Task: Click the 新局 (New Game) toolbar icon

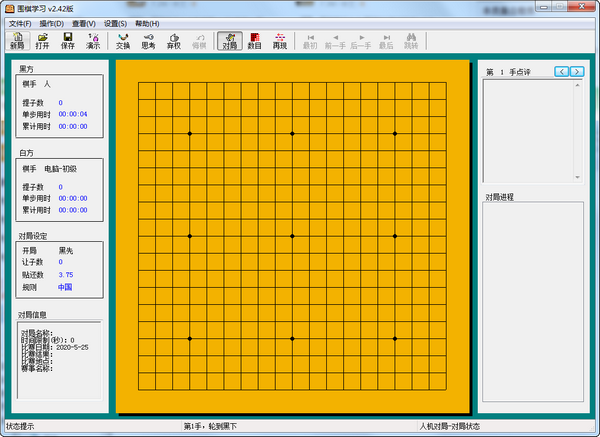Action: pyautogui.click(x=17, y=40)
